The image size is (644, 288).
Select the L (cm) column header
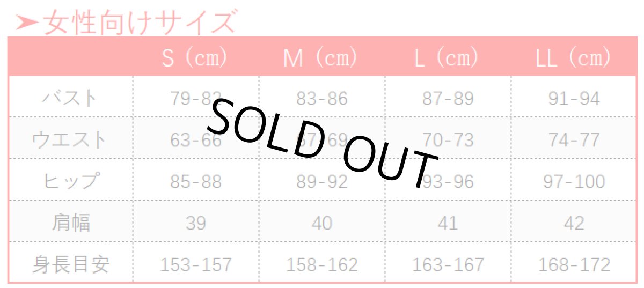(x=447, y=58)
